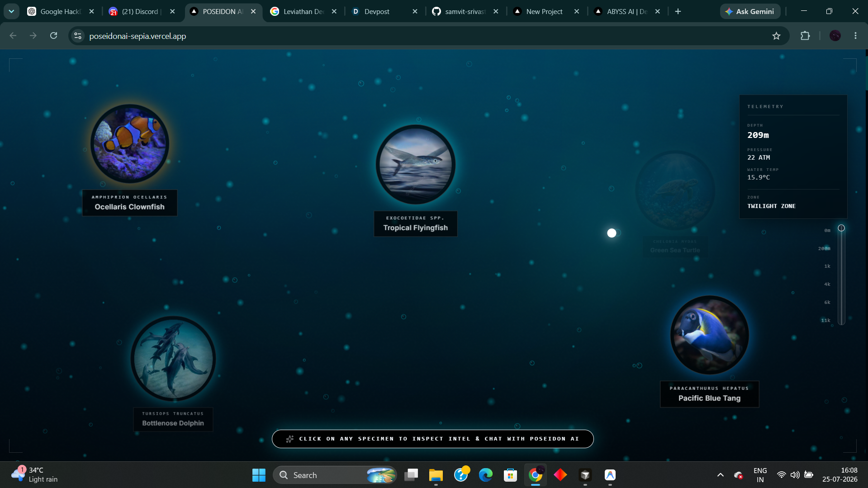The image size is (868, 488).
Task: Open Task View from taskbar
Action: tap(411, 475)
